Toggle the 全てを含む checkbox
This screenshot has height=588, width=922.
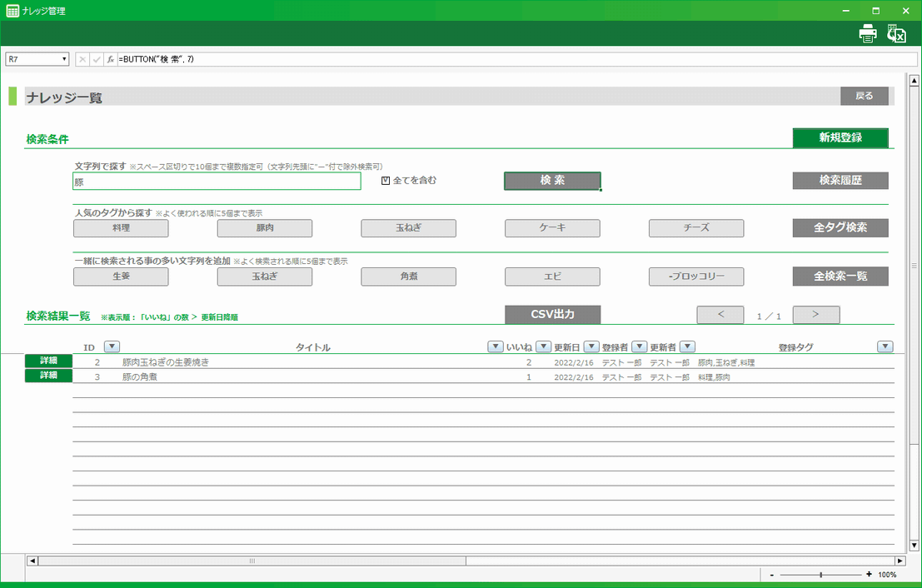pyautogui.click(x=386, y=181)
